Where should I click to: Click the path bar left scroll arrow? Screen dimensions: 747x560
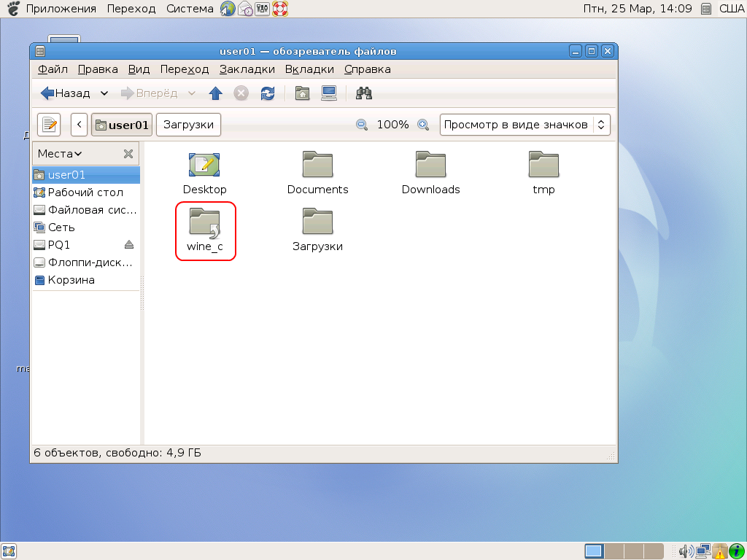(x=79, y=125)
